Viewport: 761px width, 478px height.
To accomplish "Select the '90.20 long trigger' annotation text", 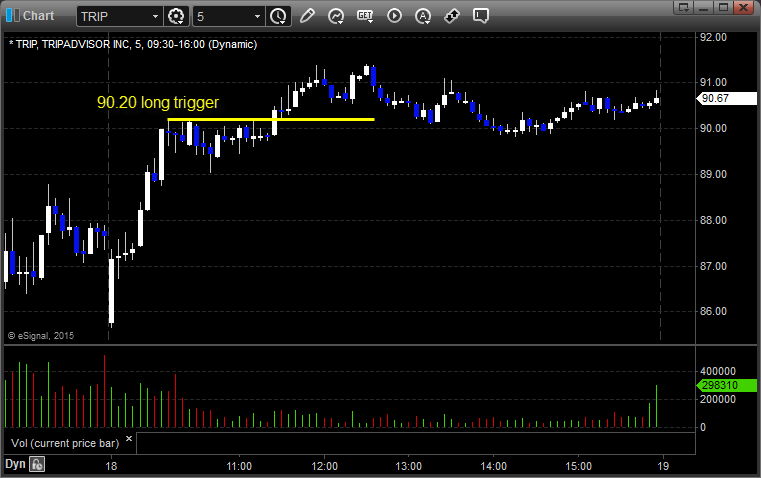I will point(158,102).
